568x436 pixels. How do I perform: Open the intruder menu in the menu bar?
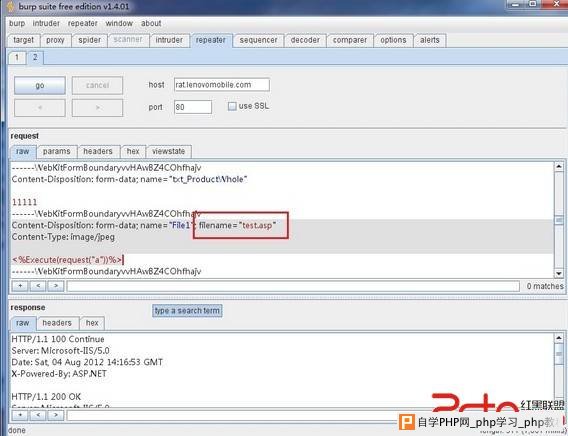point(46,24)
